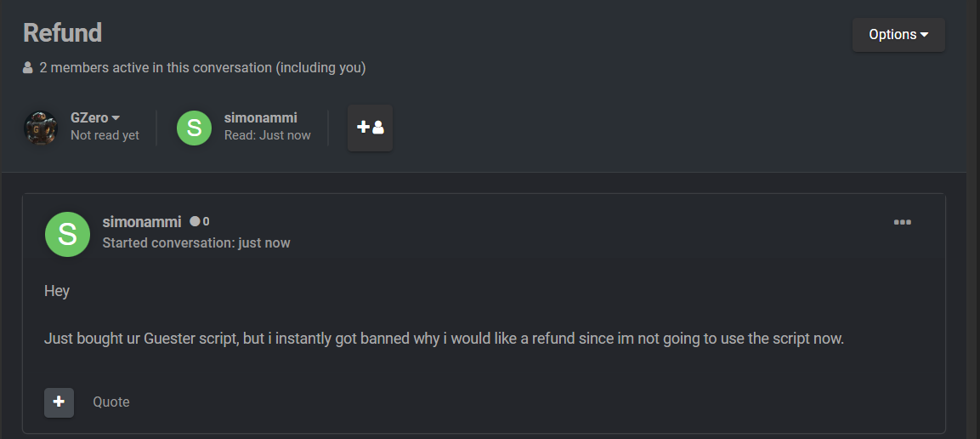Screen dimensions: 980x439
Task: Click simonammi author name in the post
Action: click(142, 221)
